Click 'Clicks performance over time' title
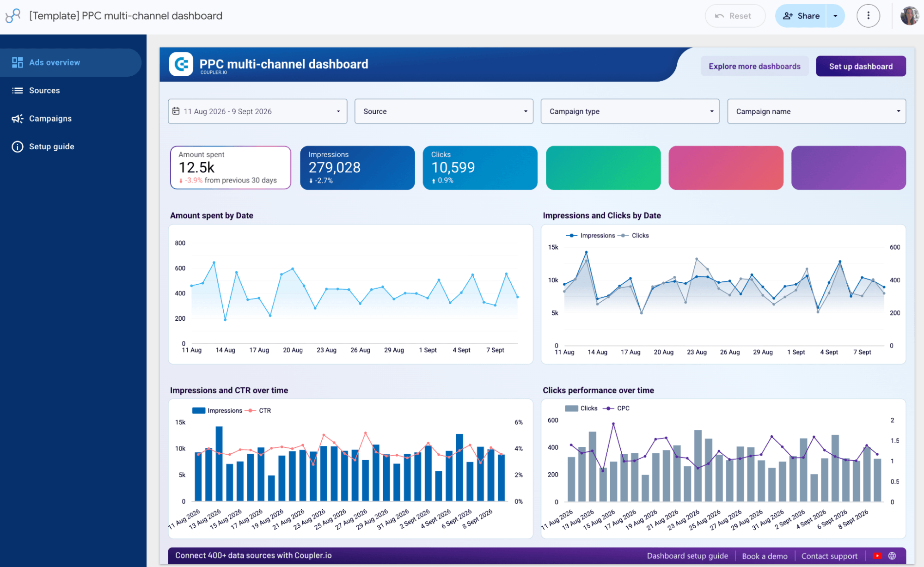Viewport: 924px width, 567px height. click(598, 390)
